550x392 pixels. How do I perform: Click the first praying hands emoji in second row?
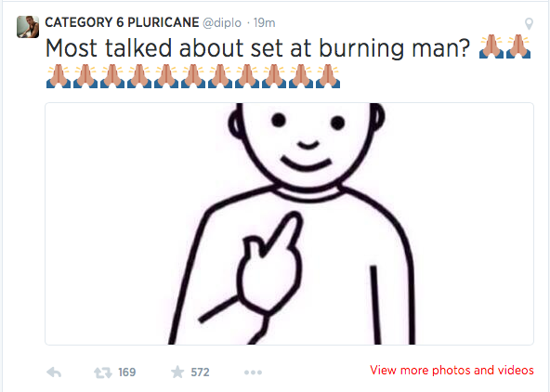coord(59,76)
